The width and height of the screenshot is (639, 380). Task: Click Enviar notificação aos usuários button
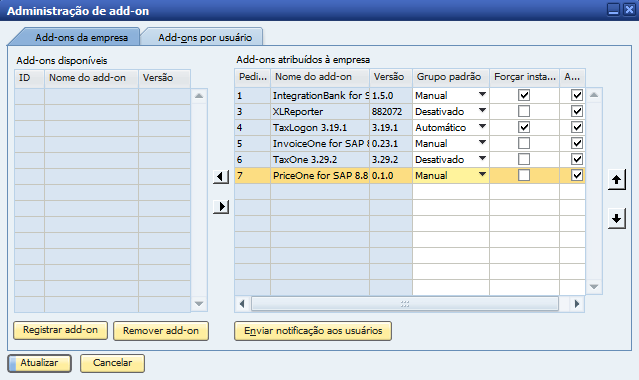point(313,331)
